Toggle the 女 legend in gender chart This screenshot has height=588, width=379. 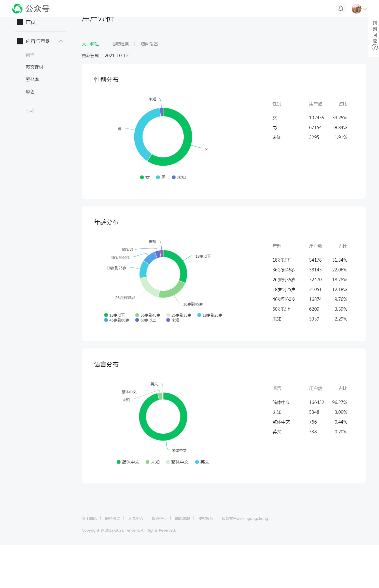click(x=145, y=177)
